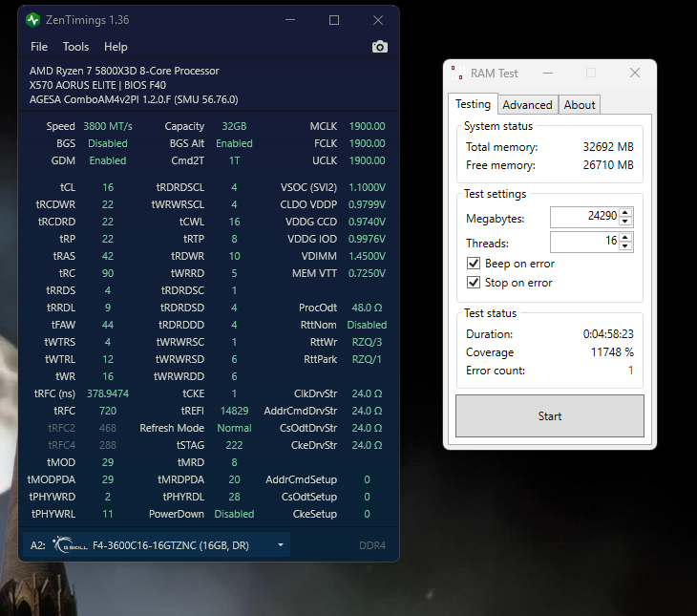Click the tPHYRDL value 28
Viewport: 697px width, 616px height.
[x=234, y=497]
